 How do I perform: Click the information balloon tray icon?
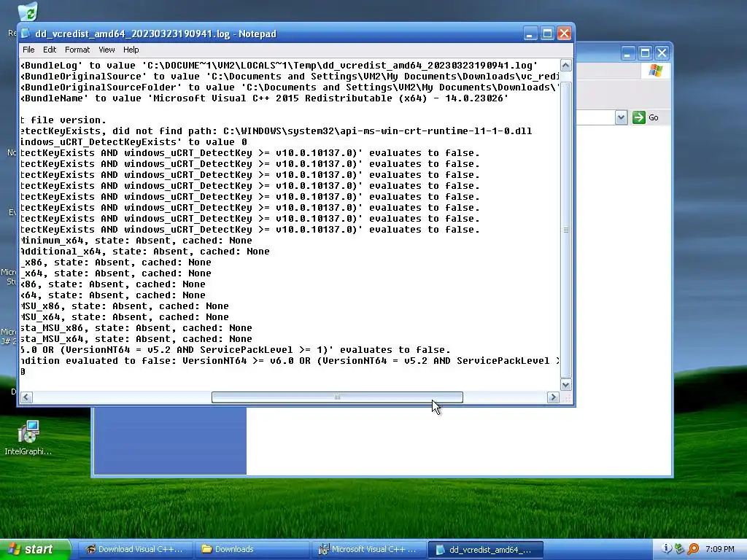[667, 549]
